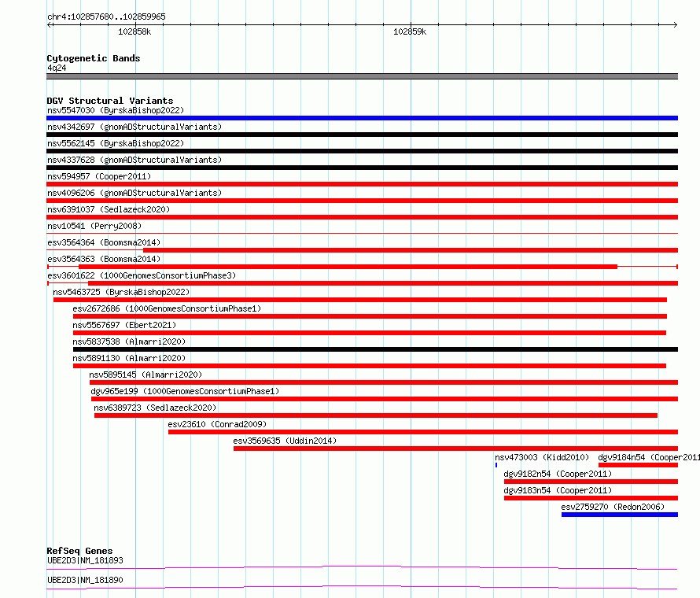Open the nsv4337628 gnomAD variant label
The height and width of the screenshot is (598, 700).
134,160
